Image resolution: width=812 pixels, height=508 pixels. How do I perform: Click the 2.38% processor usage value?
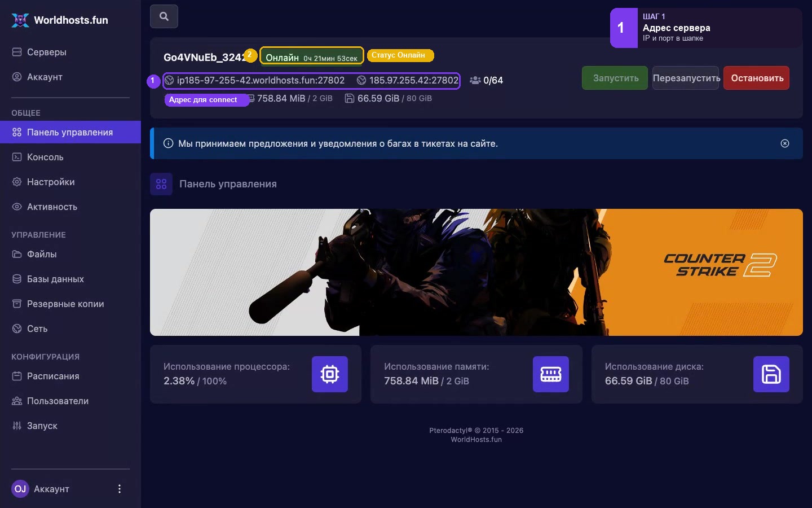point(179,381)
